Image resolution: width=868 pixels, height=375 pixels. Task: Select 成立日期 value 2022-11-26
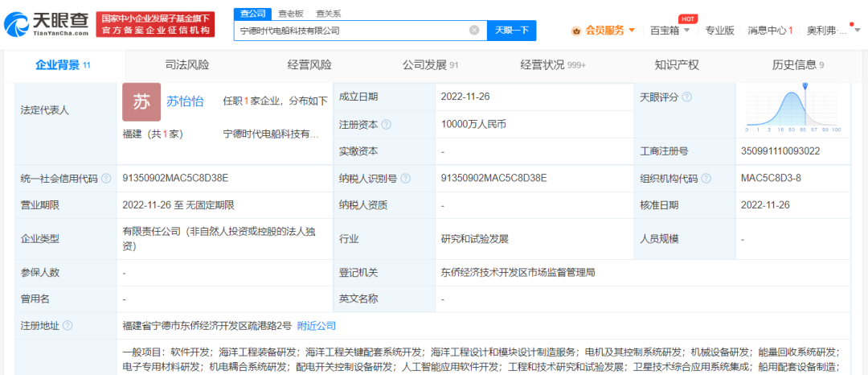click(x=465, y=97)
